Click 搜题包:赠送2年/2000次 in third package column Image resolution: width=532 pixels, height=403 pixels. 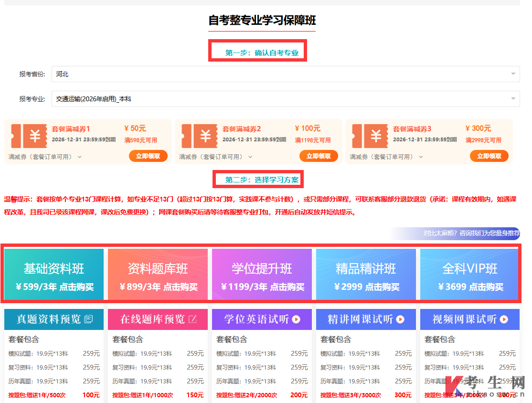[247, 395]
